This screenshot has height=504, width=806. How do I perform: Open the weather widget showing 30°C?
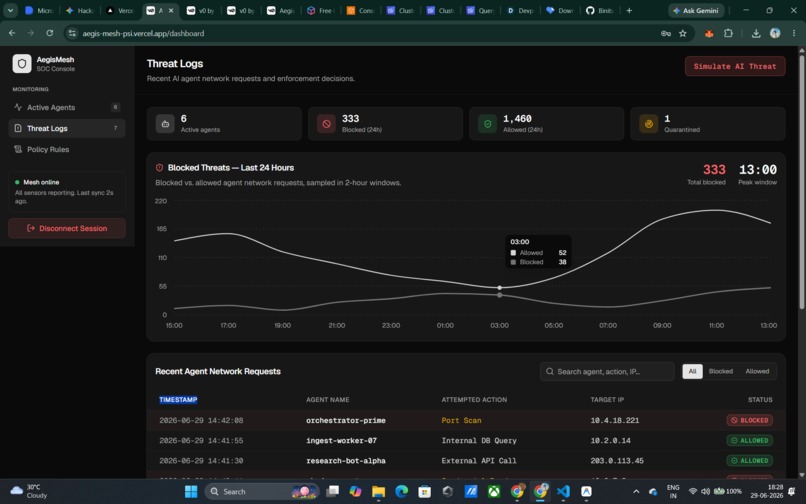point(29,491)
